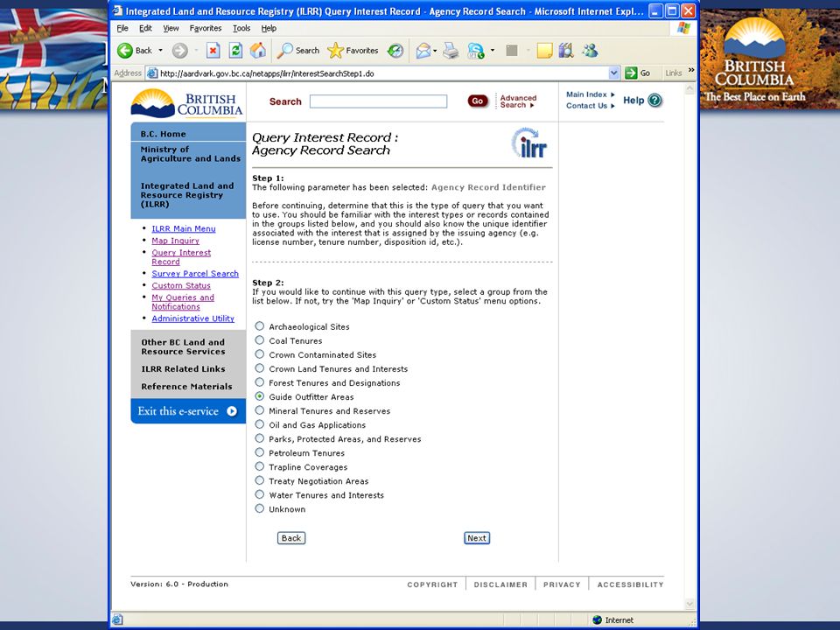The image size is (840, 630).
Task: Click the Messenger people toolbar icon
Action: (x=591, y=51)
